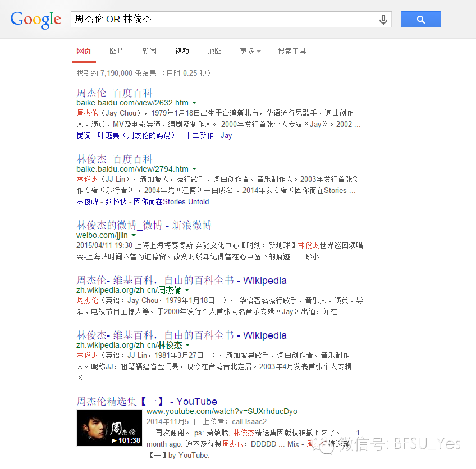
Task: Open the 林俊杰_百度百科 result
Action: pyautogui.click(x=115, y=159)
